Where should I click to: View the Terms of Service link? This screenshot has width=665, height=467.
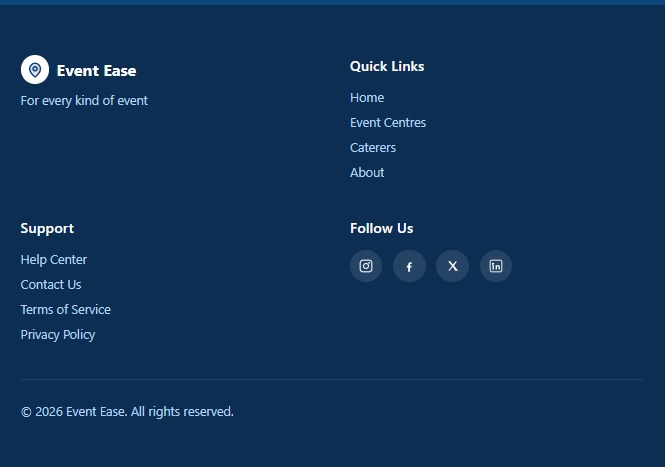66,310
